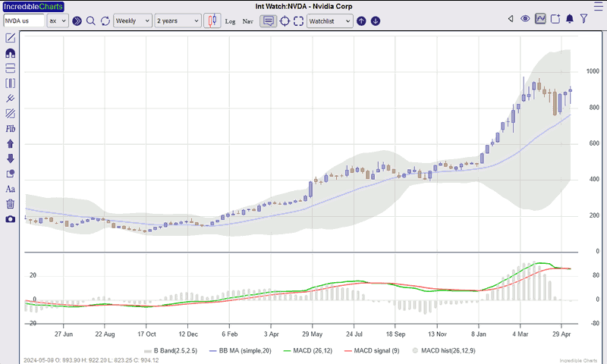Select the Aa text annotation tool

[x=11, y=189]
